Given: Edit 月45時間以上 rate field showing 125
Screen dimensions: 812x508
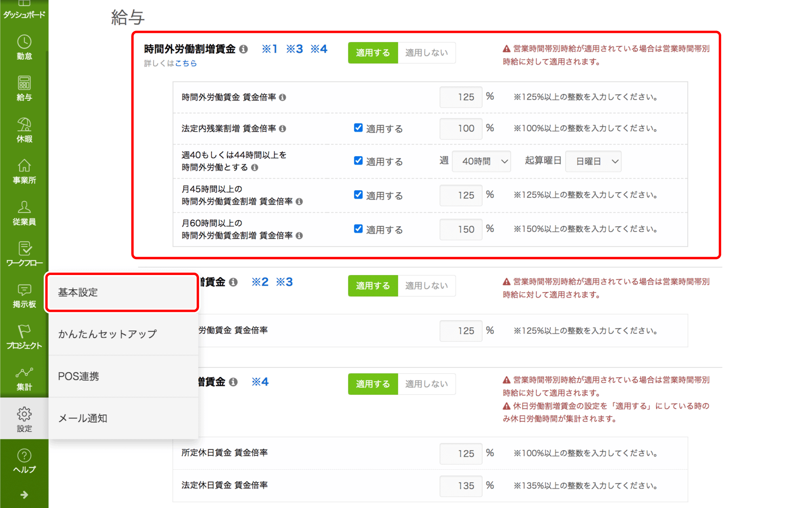Looking at the screenshot, I should tap(461, 195).
